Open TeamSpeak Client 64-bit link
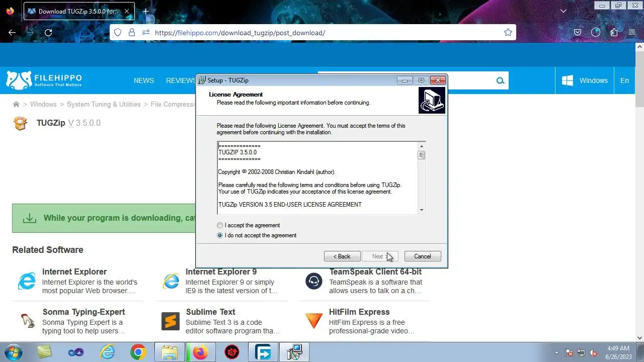 tap(375, 272)
